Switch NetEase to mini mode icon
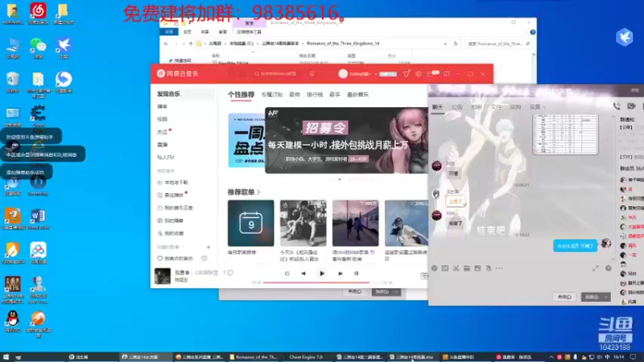This screenshot has height=362, width=644. (447, 74)
